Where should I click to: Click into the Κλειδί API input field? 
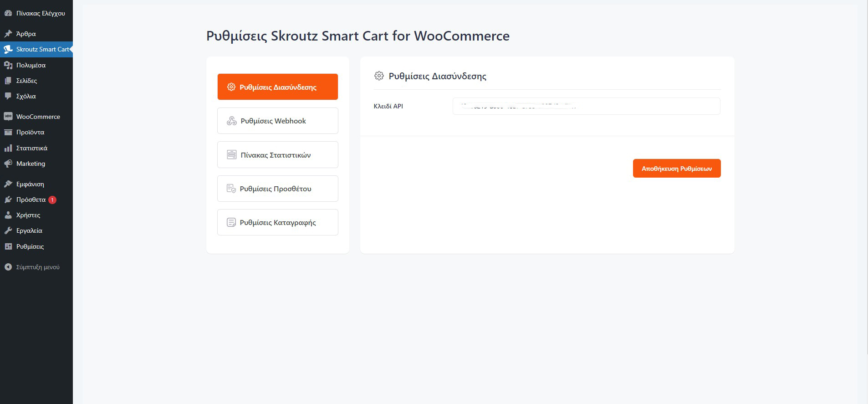(586, 106)
